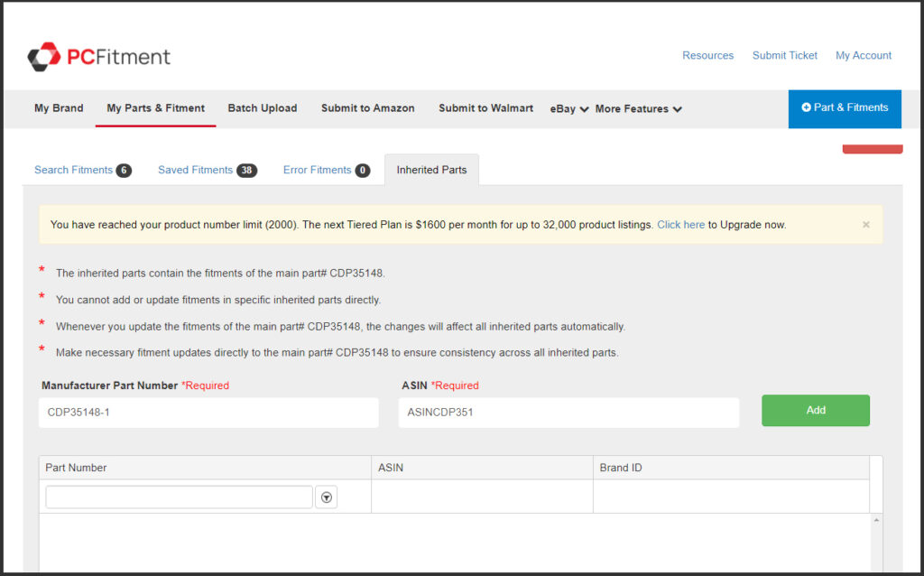Open Submit to Amazon page
The image size is (924, 576).
click(367, 108)
